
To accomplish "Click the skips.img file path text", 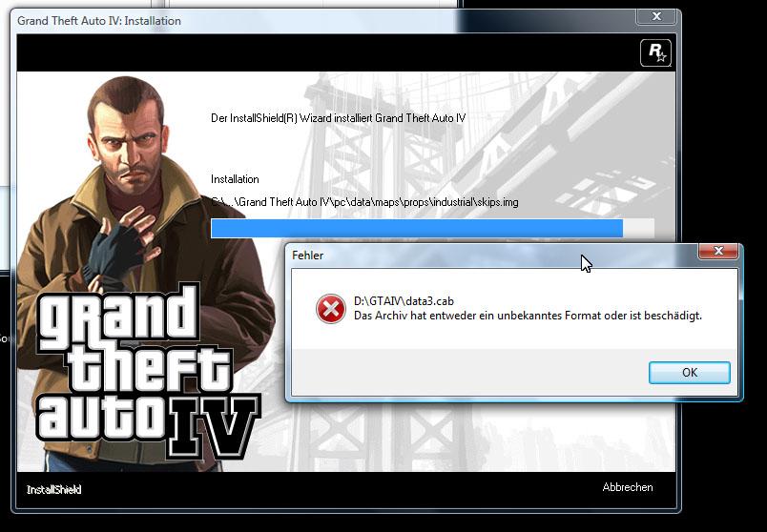I will [364, 202].
